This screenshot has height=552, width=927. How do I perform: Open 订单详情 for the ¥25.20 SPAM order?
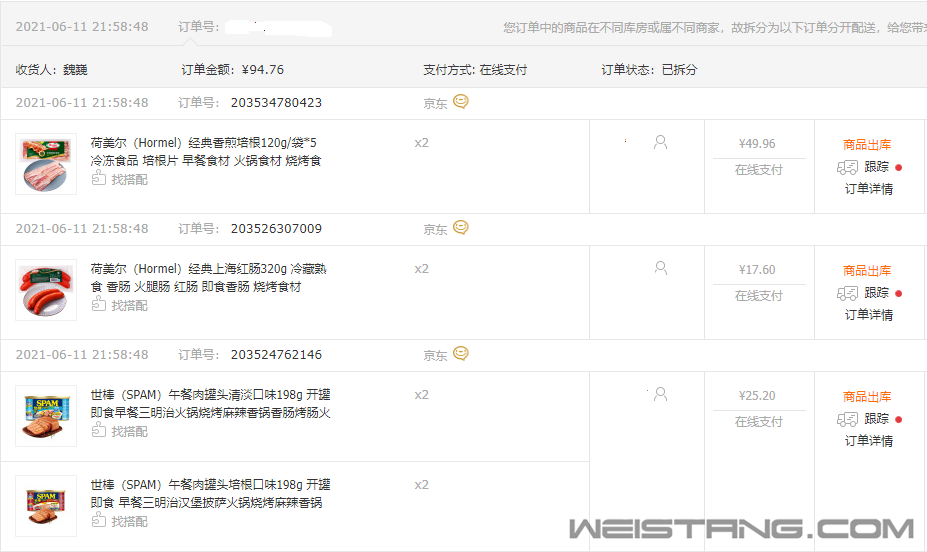[868, 441]
